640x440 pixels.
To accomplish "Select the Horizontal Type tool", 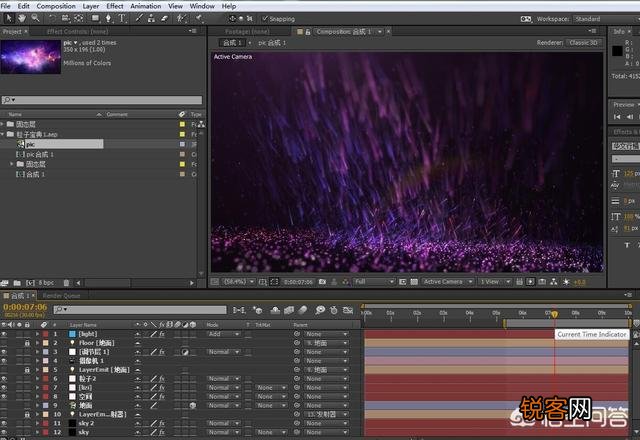I will point(122,18).
